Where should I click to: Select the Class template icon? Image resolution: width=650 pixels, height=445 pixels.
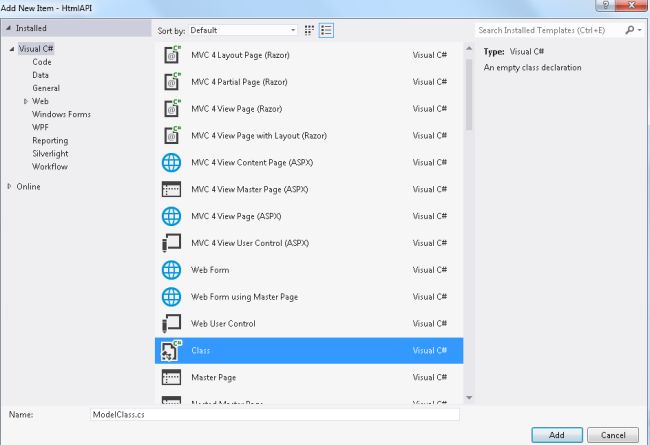click(171, 350)
